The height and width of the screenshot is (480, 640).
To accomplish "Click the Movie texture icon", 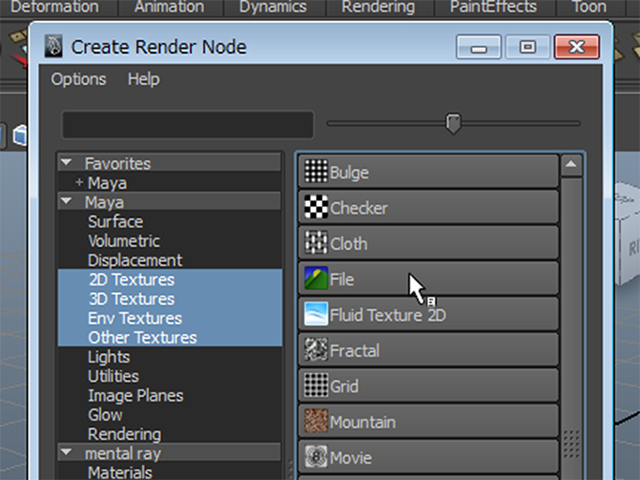I will coord(316,457).
